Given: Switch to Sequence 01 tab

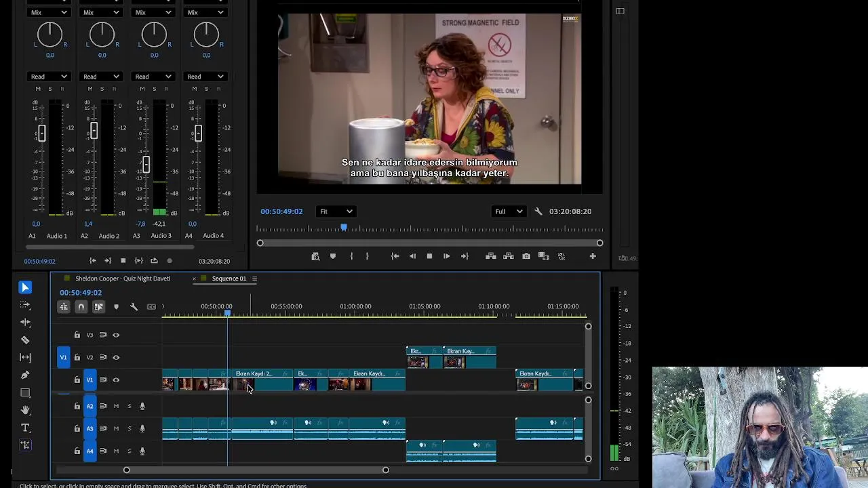Looking at the screenshot, I should click(x=229, y=279).
